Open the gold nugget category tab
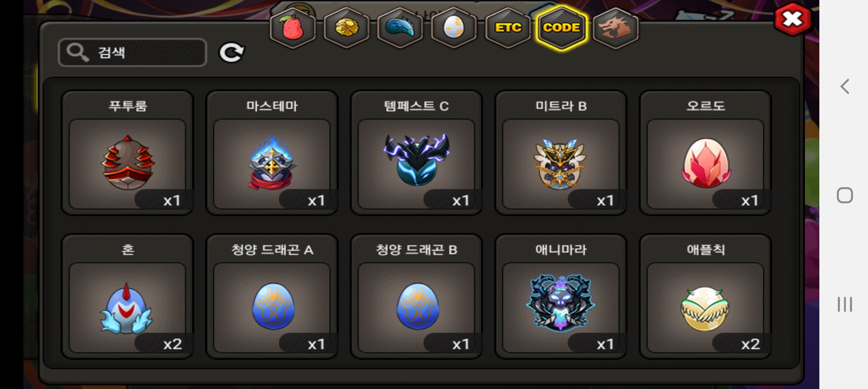Image resolution: width=868 pixels, height=389 pixels. point(346,28)
